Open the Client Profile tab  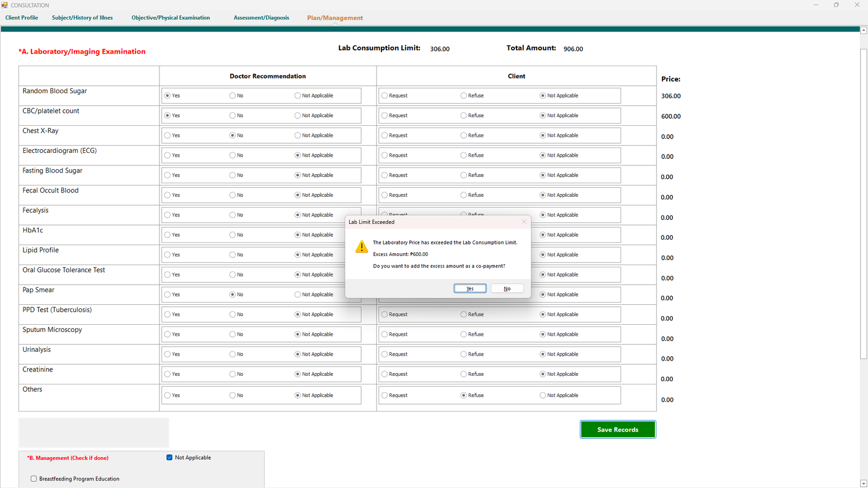point(22,18)
